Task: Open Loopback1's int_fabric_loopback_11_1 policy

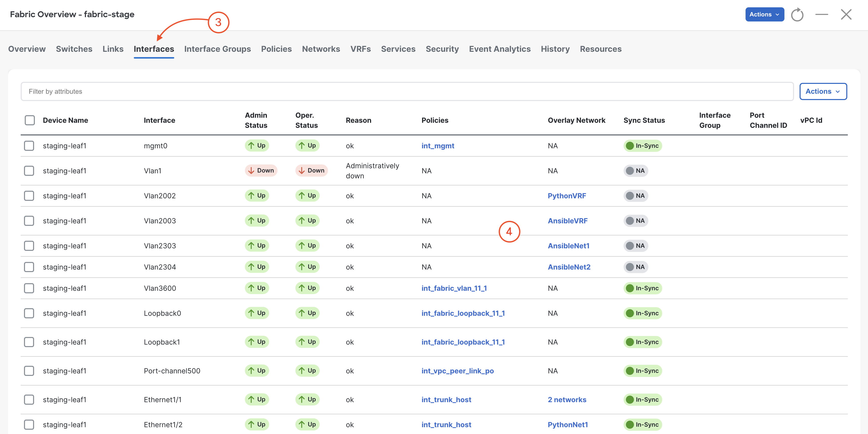Action: click(x=463, y=342)
